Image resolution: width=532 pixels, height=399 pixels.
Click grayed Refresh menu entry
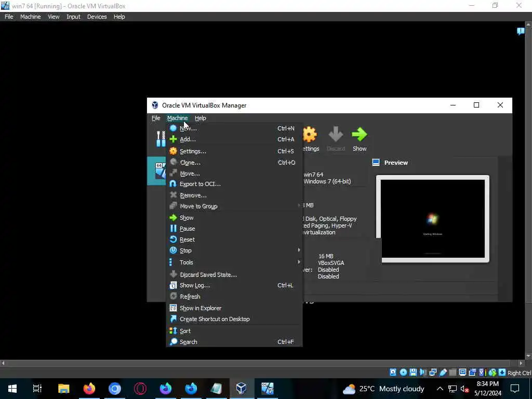tap(234, 297)
